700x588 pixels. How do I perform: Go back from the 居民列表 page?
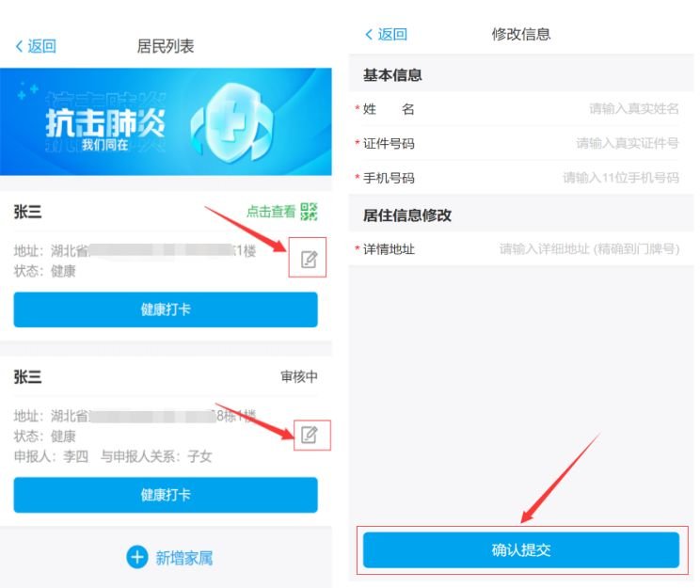coord(36,46)
